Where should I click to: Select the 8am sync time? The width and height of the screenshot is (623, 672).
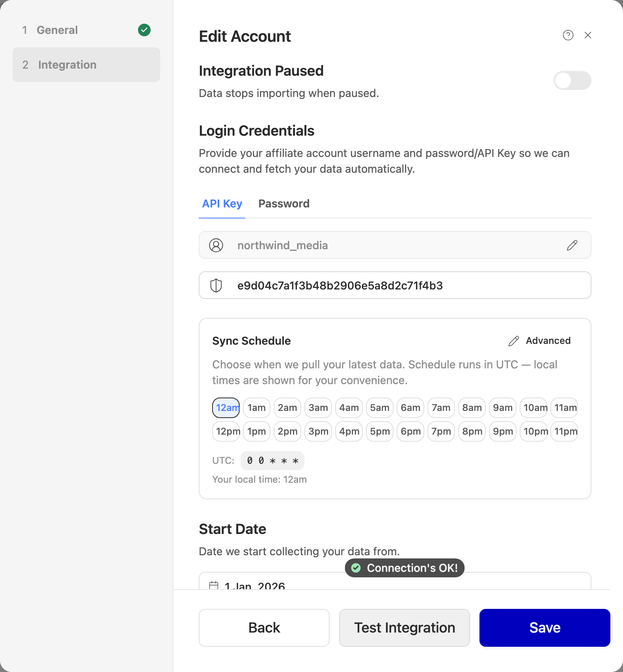point(472,408)
